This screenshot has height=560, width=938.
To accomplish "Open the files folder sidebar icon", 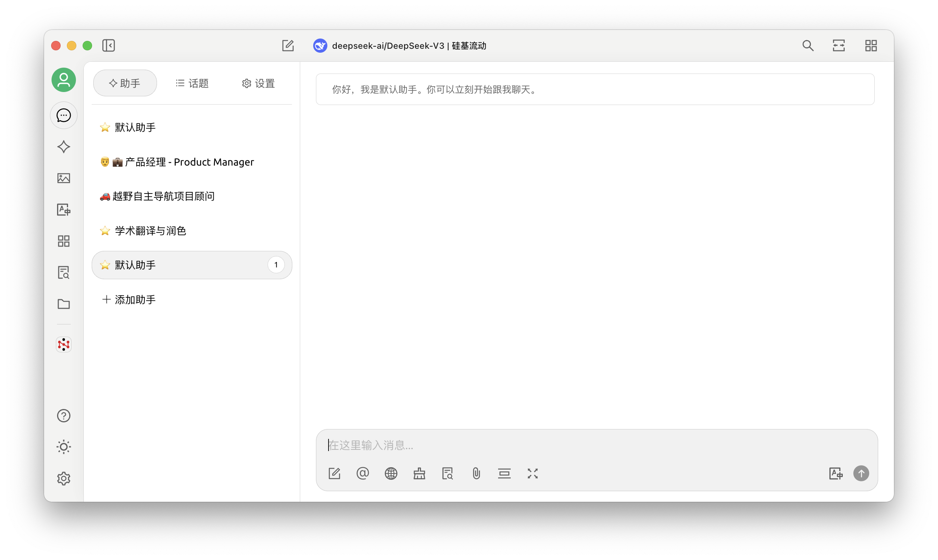I will point(63,304).
